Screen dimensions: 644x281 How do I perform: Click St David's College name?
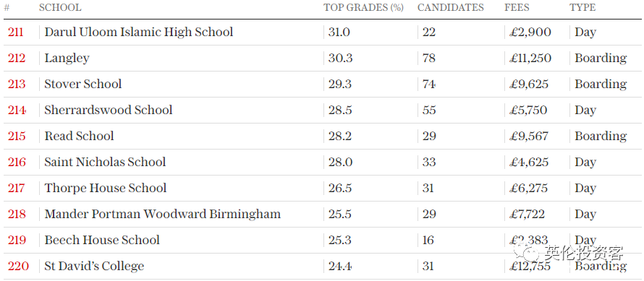[95, 266]
